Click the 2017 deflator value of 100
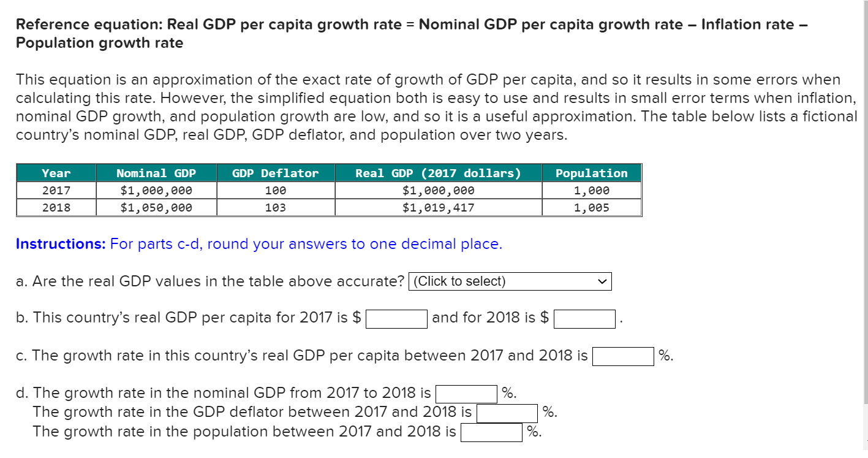 pos(274,190)
